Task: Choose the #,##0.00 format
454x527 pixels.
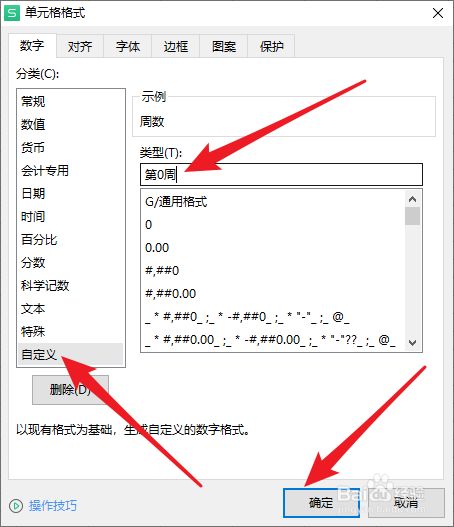Action: tap(273, 294)
